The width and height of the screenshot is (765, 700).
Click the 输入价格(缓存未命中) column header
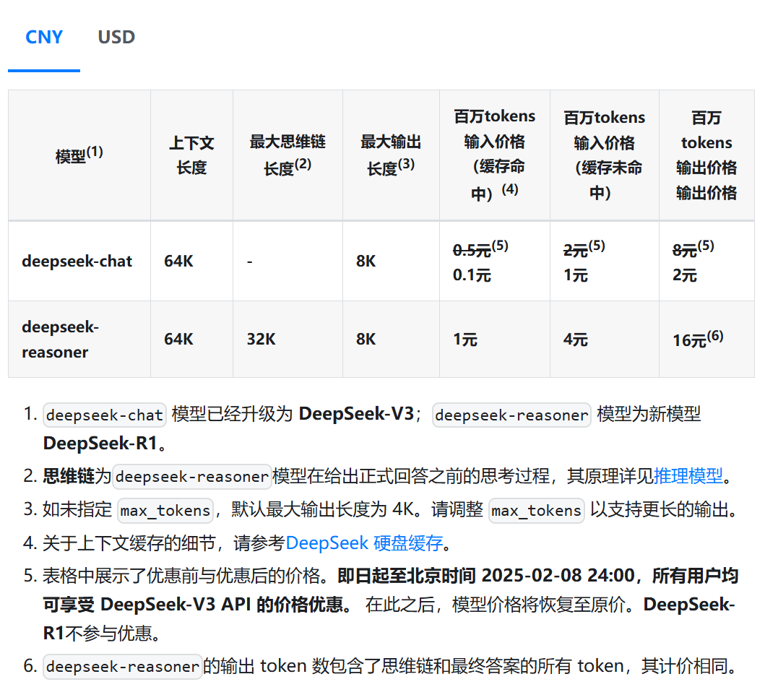click(x=604, y=155)
